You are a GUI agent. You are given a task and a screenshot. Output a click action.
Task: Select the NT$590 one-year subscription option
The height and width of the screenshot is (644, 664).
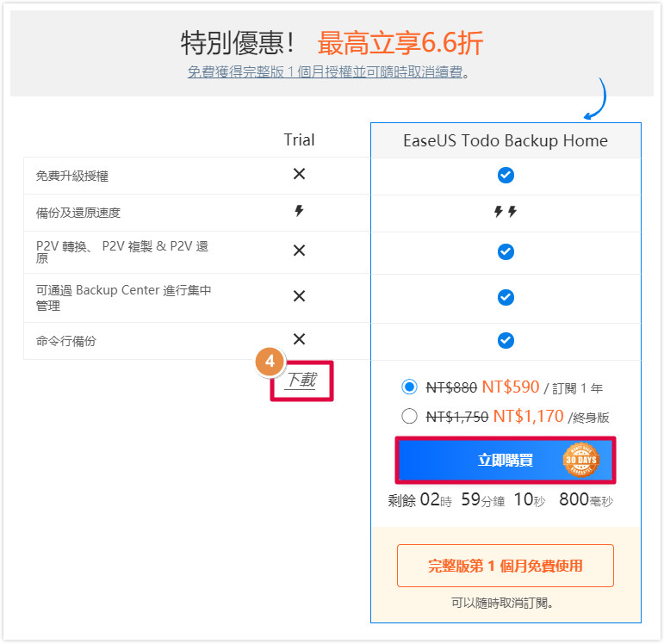(409, 387)
